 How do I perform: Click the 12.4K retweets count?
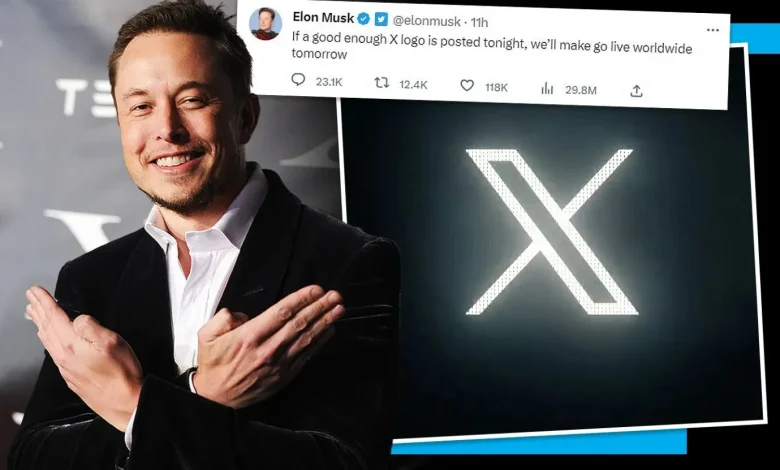click(x=413, y=85)
